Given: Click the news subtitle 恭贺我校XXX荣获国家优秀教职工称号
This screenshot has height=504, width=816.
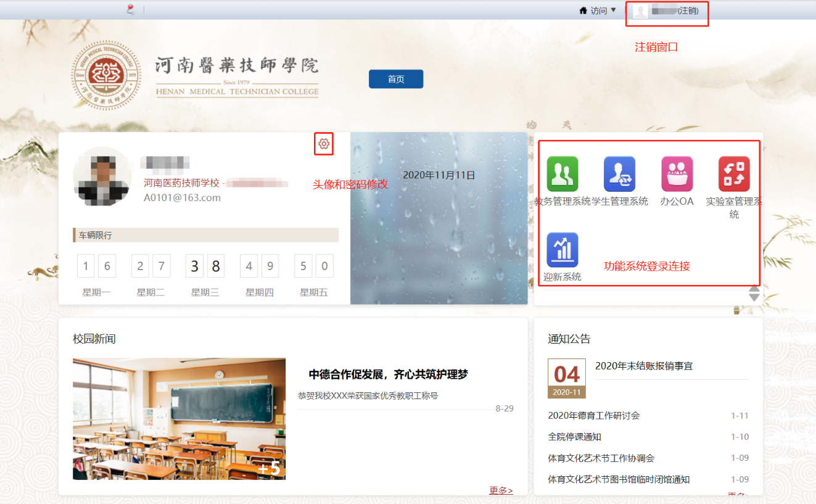Looking at the screenshot, I should 368,395.
